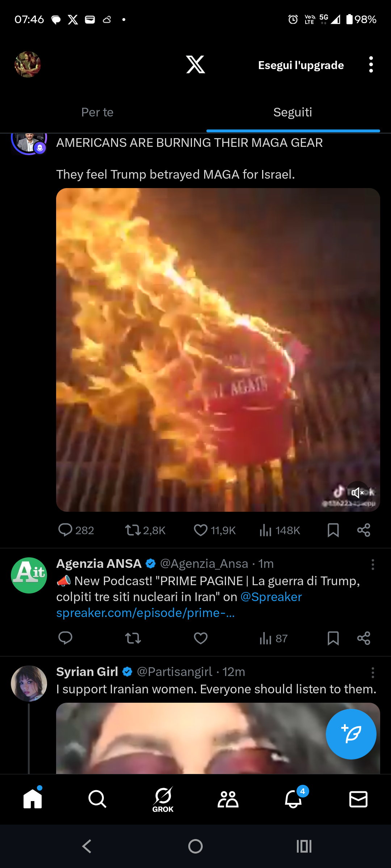The height and width of the screenshot is (868, 391).
Task: Open the spreaker.com episode link
Action: 146,613
